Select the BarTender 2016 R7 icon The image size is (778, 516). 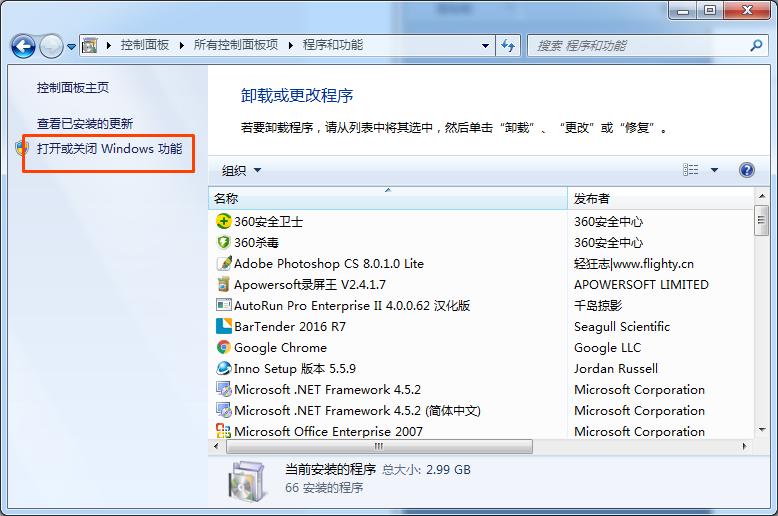tap(224, 326)
